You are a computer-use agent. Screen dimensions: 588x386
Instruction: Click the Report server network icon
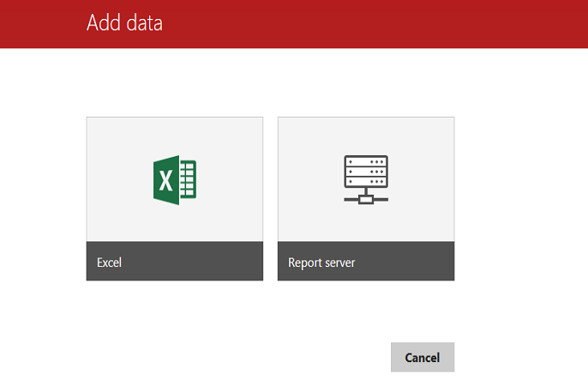(x=366, y=180)
